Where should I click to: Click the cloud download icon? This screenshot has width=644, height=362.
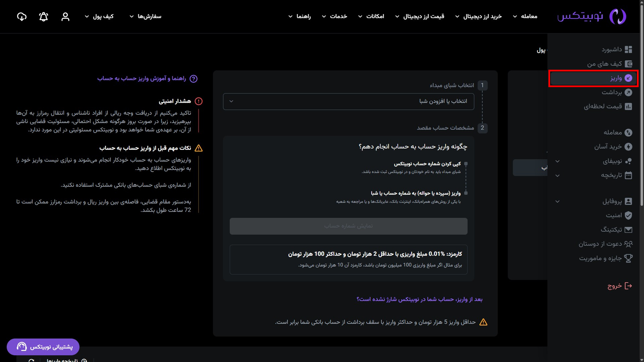click(22, 16)
